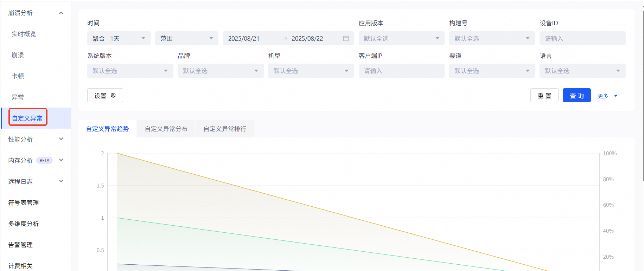Viewport: 644px width, 271px height.
Task: Open 异常 in the sidebar
Action: tap(18, 97)
